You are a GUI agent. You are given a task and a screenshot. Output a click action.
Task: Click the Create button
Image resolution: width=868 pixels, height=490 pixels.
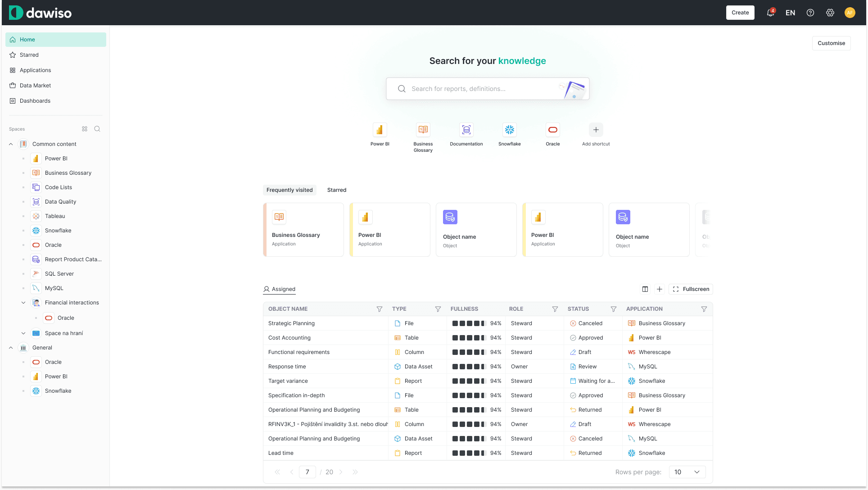[740, 13]
